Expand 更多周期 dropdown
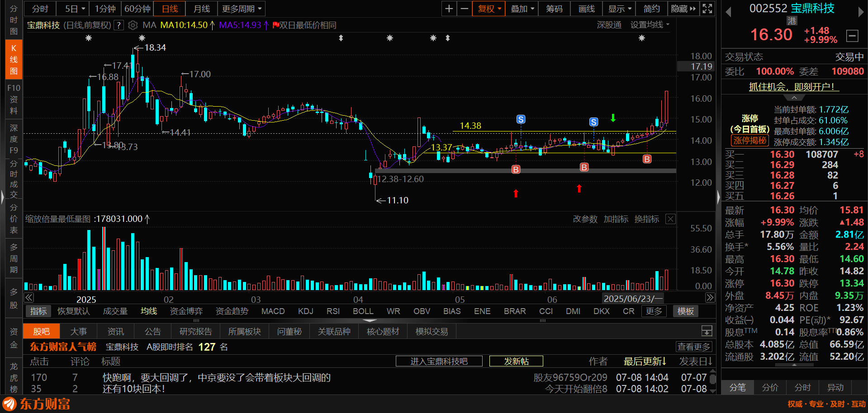Screen dimensions: 868x413 242,9
